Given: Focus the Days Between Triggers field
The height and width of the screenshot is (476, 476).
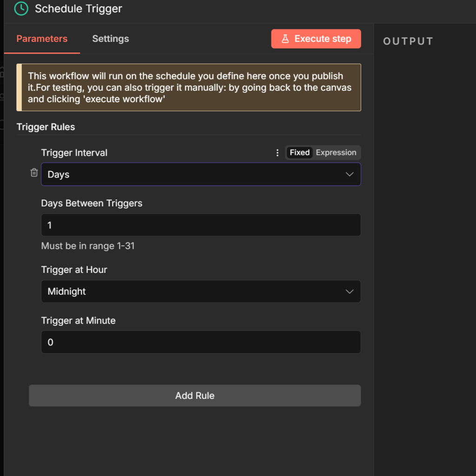Looking at the screenshot, I should click(201, 225).
